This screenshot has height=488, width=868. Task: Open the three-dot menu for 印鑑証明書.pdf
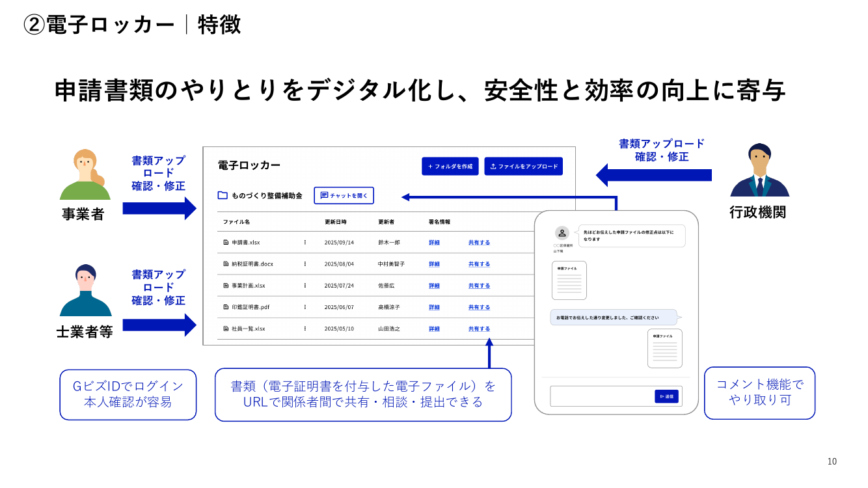tap(305, 307)
